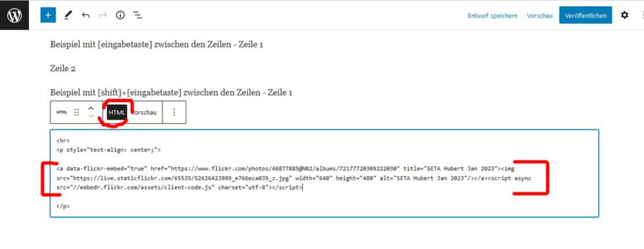Open the three-dot block options menu
The width and height of the screenshot is (644, 249).
174,112
